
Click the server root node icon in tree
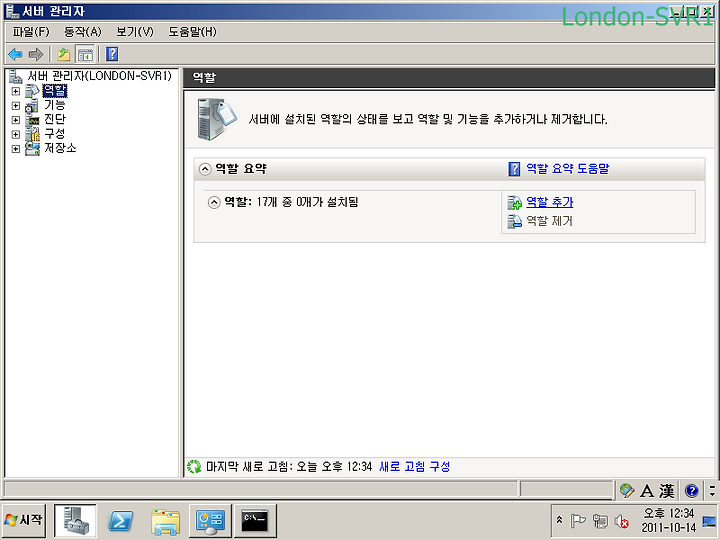[x=16, y=76]
